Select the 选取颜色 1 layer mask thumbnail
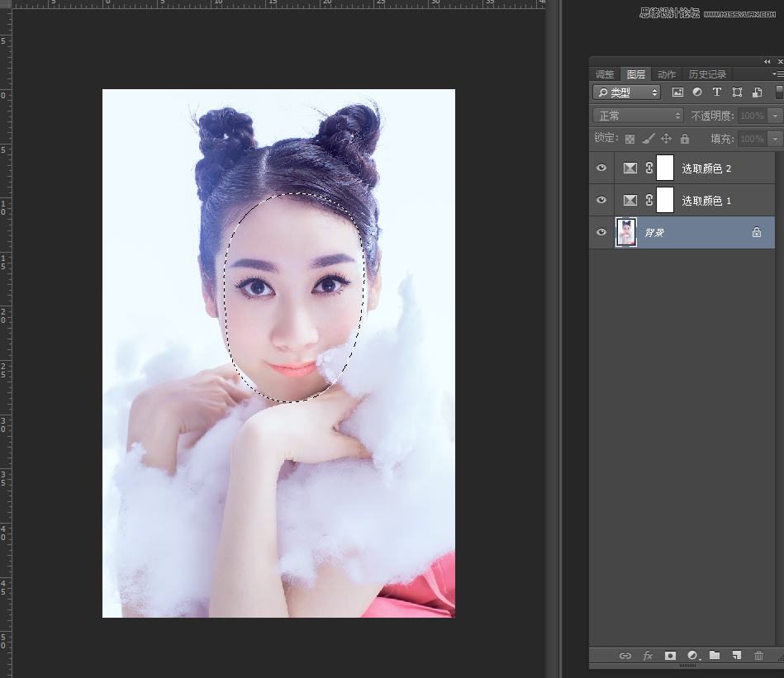The image size is (784, 678). coord(665,200)
